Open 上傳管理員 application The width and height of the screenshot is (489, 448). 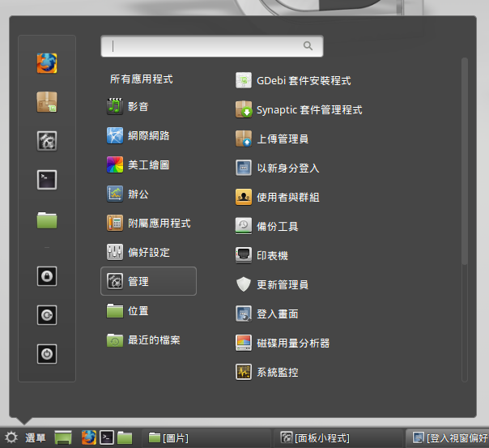click(x=272, y=139)
